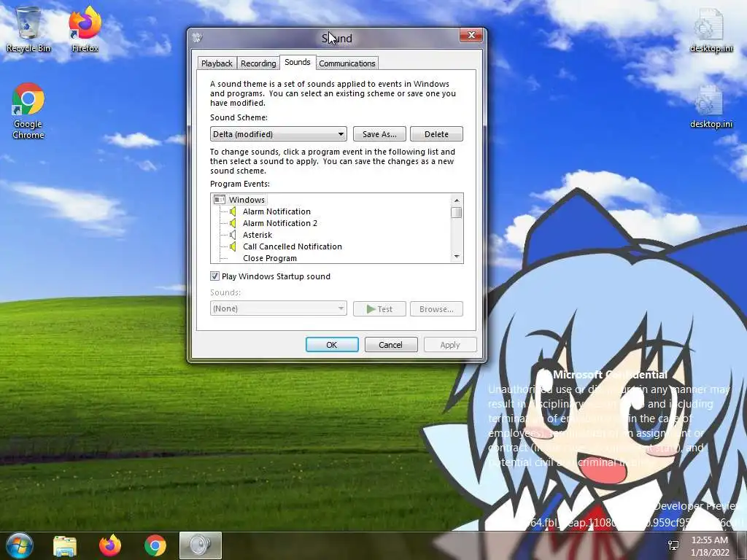The height and width of the screenshot is (560, 747).
Task: Click the Delete scheme button
Action: (436, 134)
